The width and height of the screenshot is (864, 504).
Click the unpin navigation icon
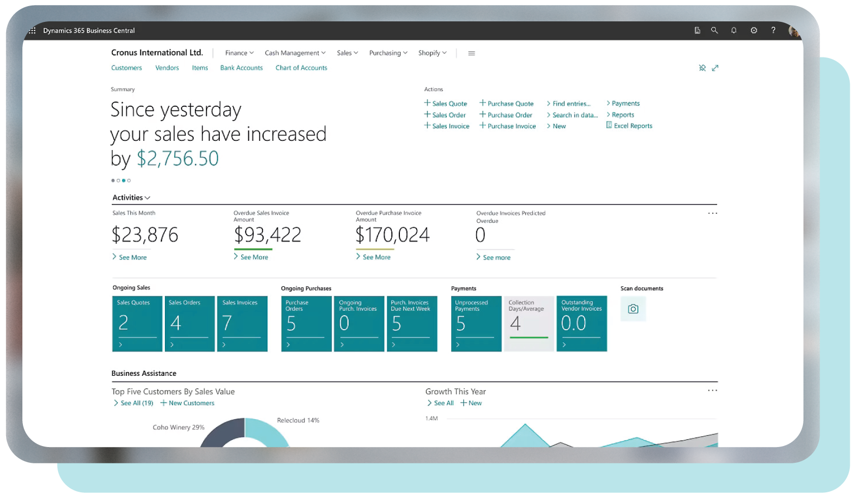coord(702,68)
